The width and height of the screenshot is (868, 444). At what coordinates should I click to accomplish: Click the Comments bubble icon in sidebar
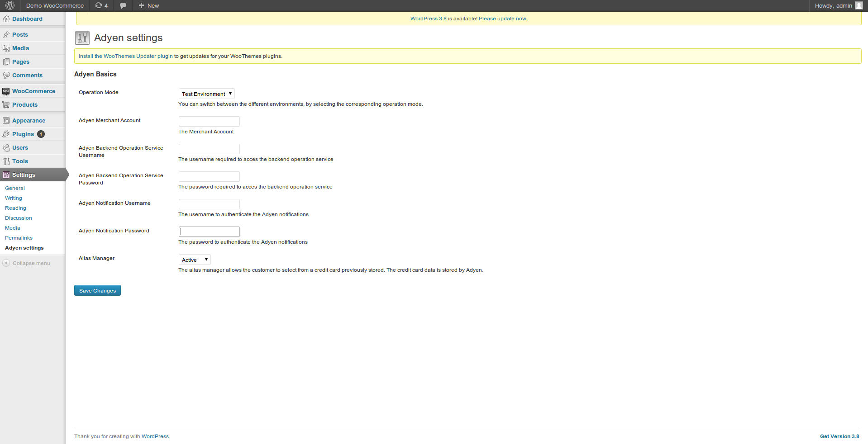coord(6,76)
